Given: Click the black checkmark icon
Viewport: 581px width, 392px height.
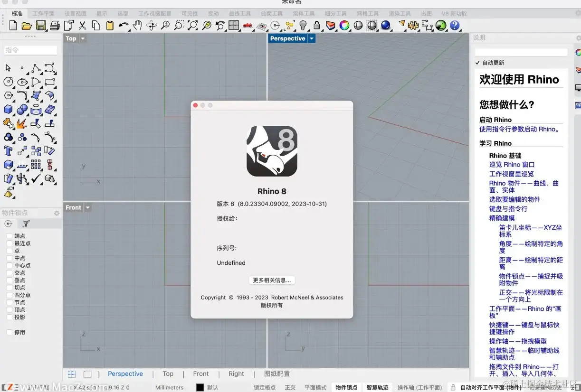Looking at the screenshot, I should point(36,178).
